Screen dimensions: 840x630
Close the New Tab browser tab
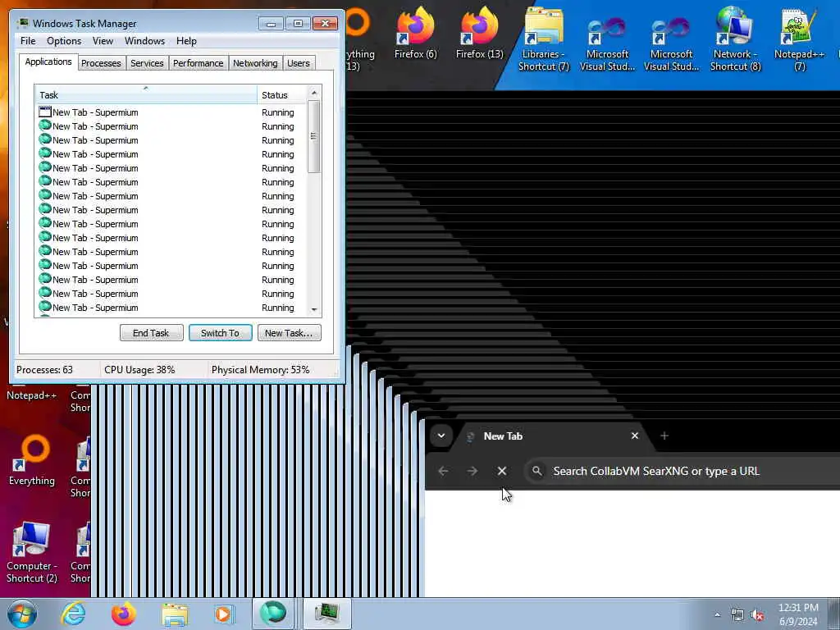tap(635, 436)
